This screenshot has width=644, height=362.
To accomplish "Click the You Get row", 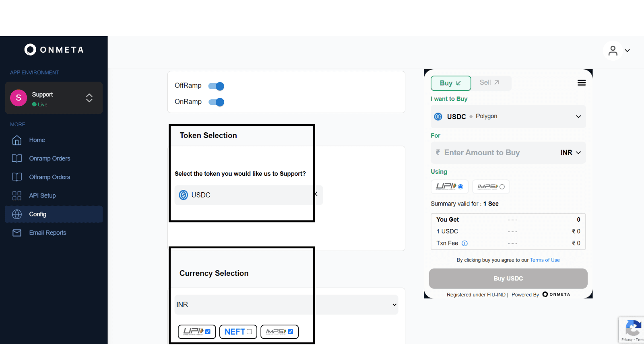I will (508, 220).
